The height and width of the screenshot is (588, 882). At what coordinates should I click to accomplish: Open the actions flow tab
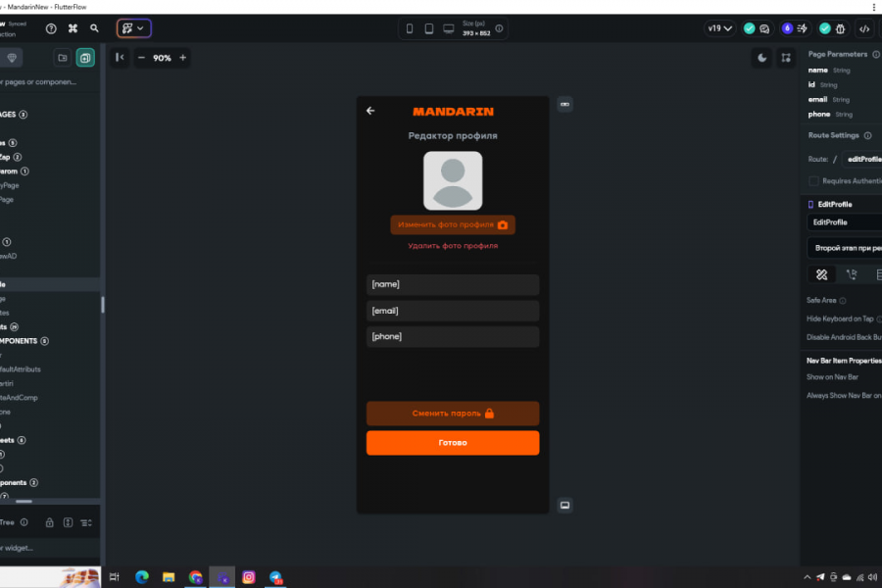[x=851, y=274]
